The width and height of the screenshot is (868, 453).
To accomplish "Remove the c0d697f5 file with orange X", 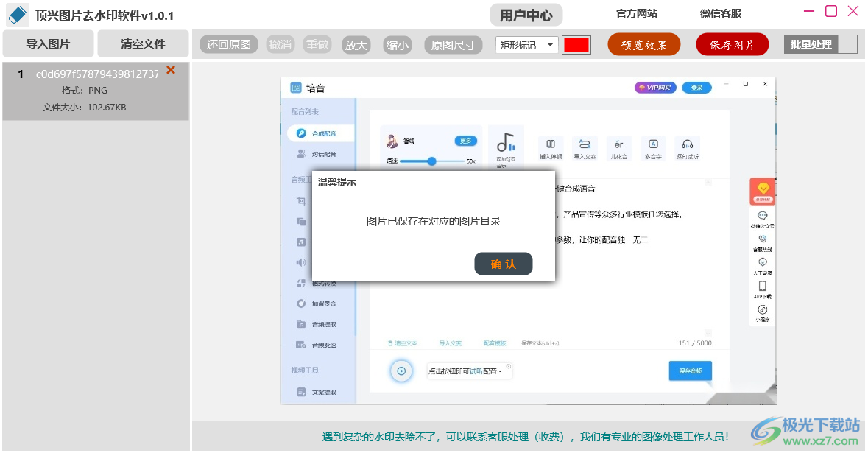I will click(x=171, y=70).
